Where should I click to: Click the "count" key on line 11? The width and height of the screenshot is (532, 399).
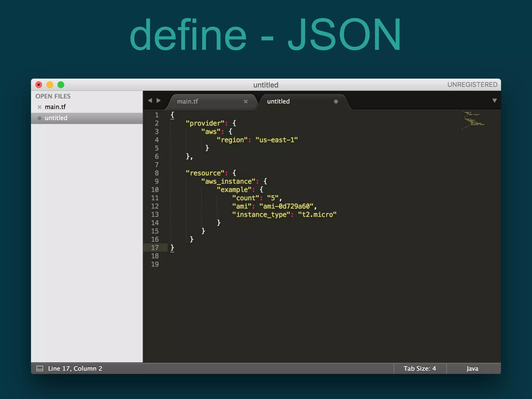[x=245, y=198]
